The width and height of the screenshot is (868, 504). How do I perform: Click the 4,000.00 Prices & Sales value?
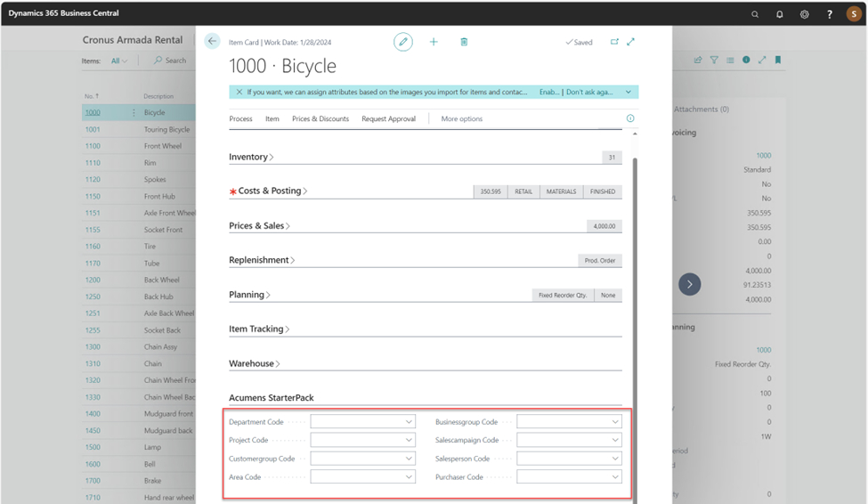[604, 226]
